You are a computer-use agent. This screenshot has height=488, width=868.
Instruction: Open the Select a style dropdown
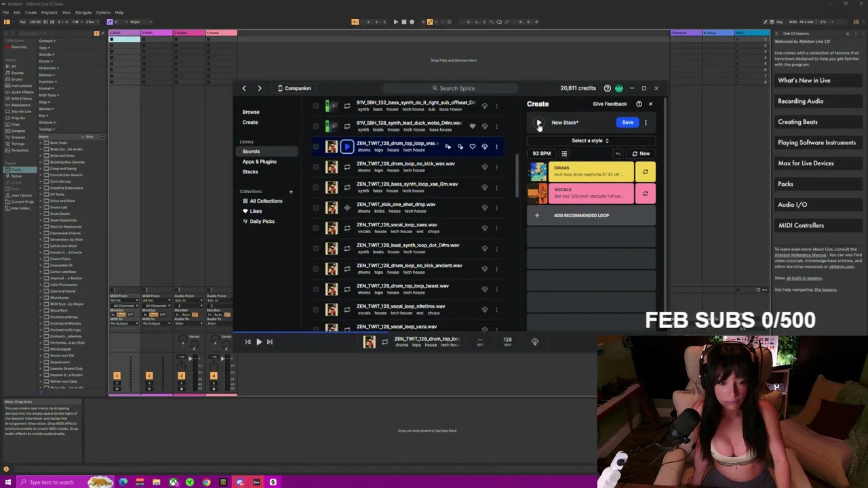pyautogui.click(x=590, y=141)
